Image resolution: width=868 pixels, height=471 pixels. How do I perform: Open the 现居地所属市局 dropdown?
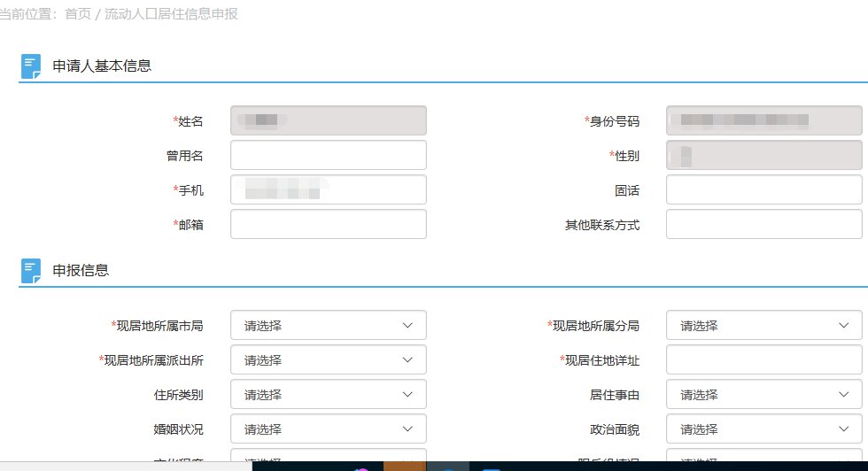click(x=328, y=326)
